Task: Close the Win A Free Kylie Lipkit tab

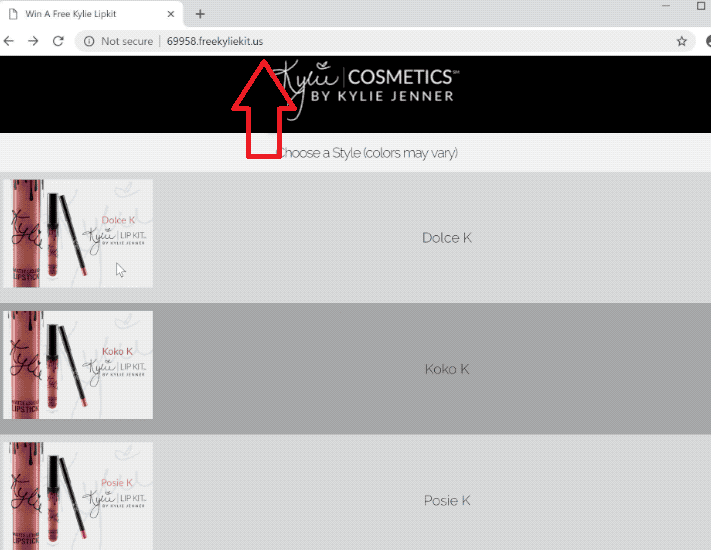Action: click(x=170, y=14)
